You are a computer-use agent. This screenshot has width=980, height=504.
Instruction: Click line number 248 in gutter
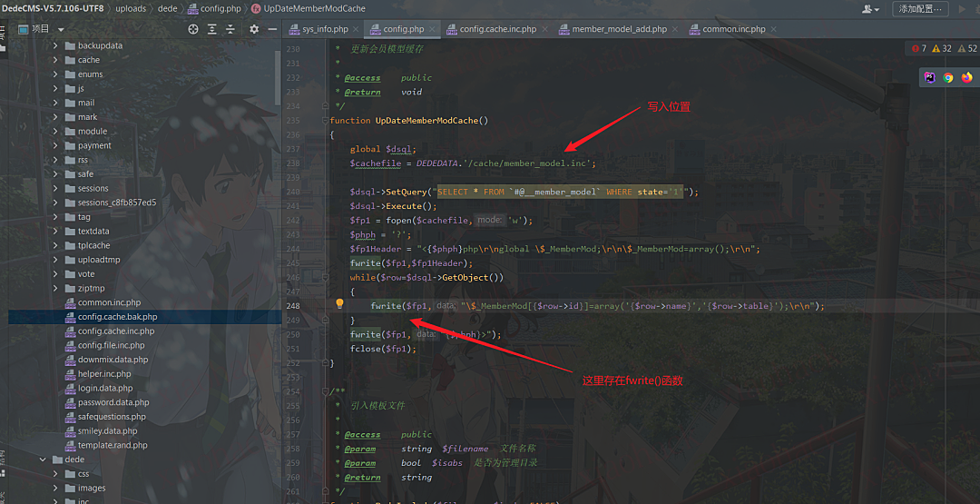(x=293, y=306)
